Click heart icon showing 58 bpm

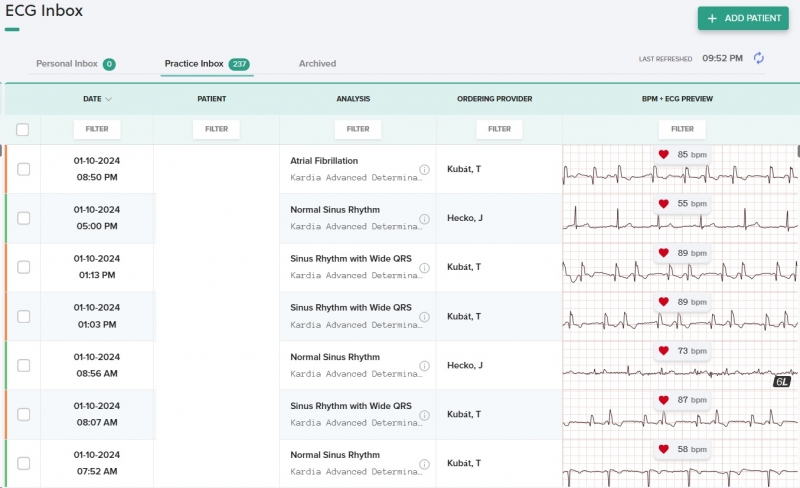point(663,449)
